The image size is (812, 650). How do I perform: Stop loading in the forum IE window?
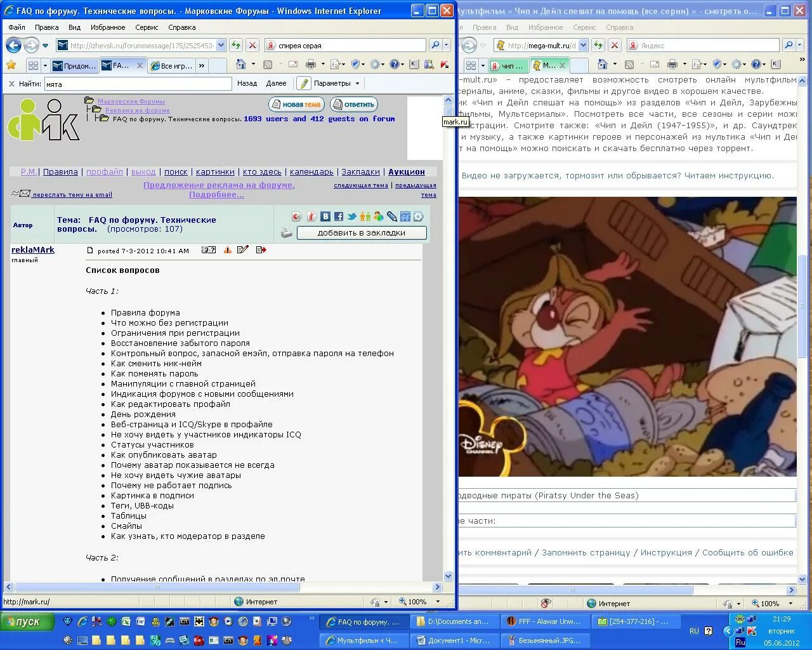[252, 45]
